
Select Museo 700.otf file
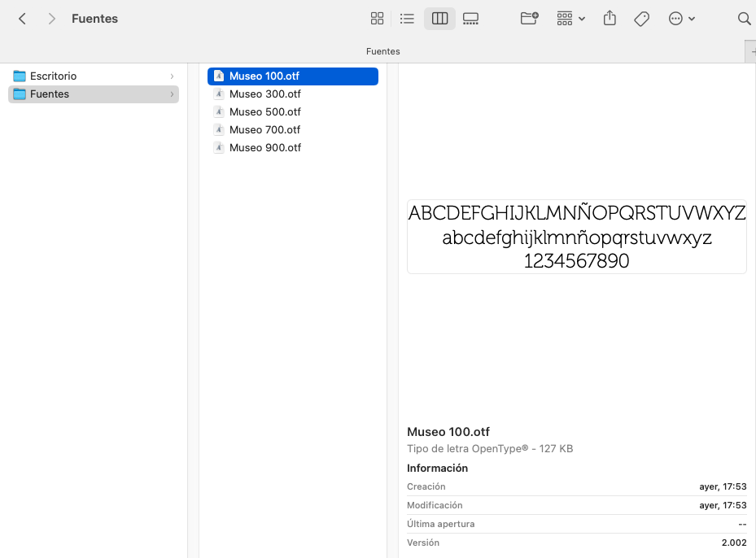293,129
